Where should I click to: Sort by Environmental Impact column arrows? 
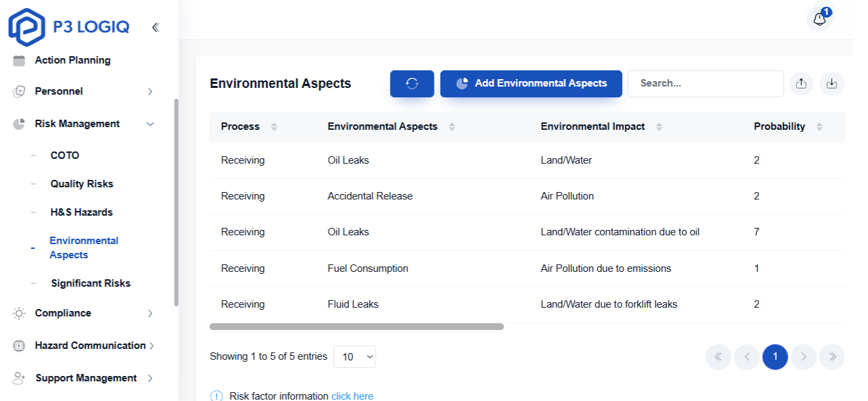point(659,126)
